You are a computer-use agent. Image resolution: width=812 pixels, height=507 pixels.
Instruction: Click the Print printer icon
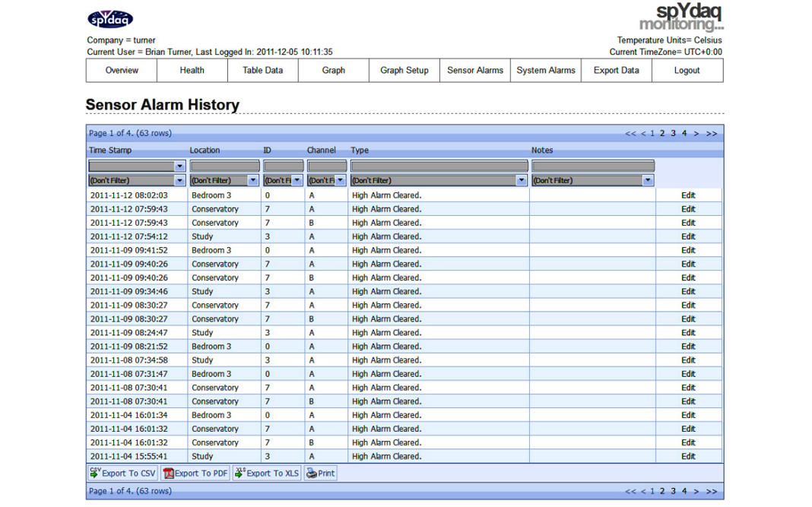[x=311, y=473]
